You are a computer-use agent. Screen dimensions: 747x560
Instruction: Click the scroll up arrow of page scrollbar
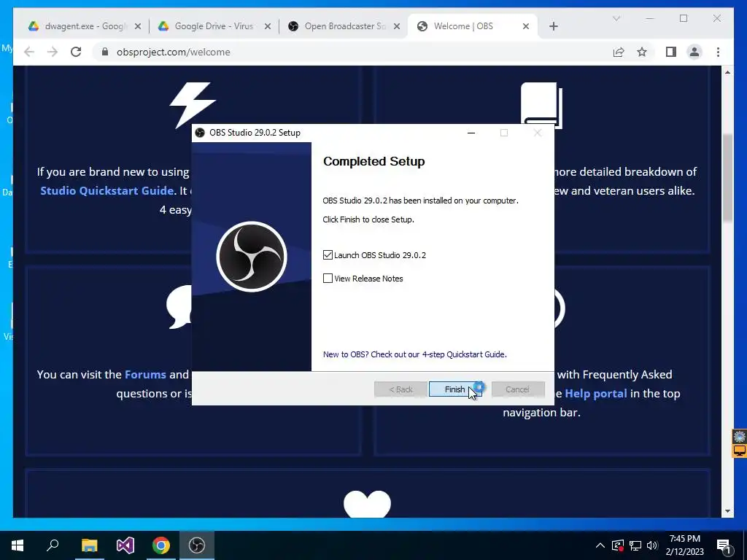coord(727,72)
